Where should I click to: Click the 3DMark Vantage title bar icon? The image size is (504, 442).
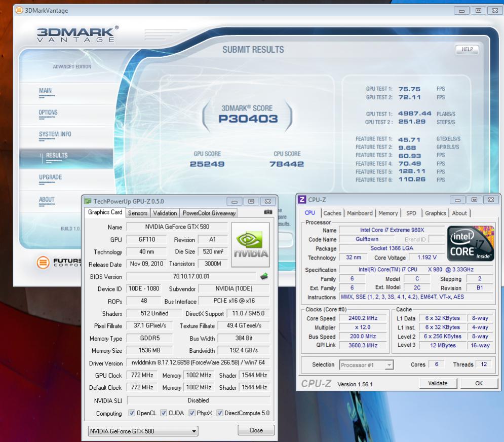point(19,10)
